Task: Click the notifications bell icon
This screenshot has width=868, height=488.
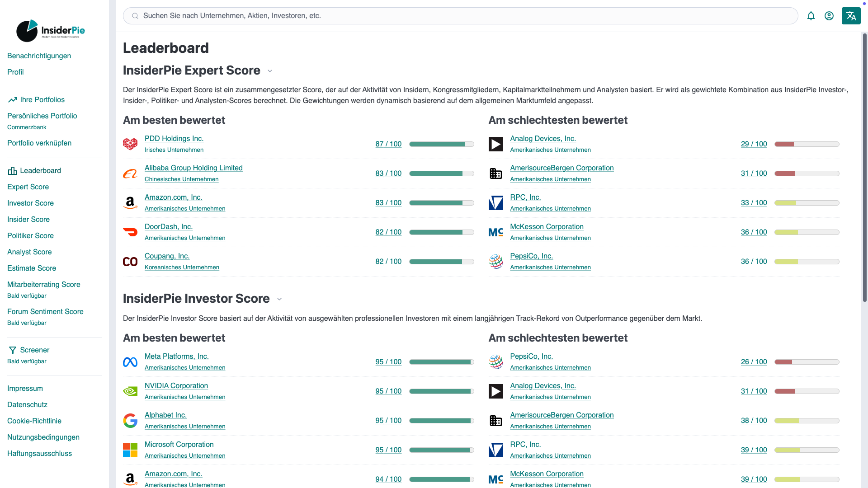Action: pyautogui.click(x=811, y=16)
